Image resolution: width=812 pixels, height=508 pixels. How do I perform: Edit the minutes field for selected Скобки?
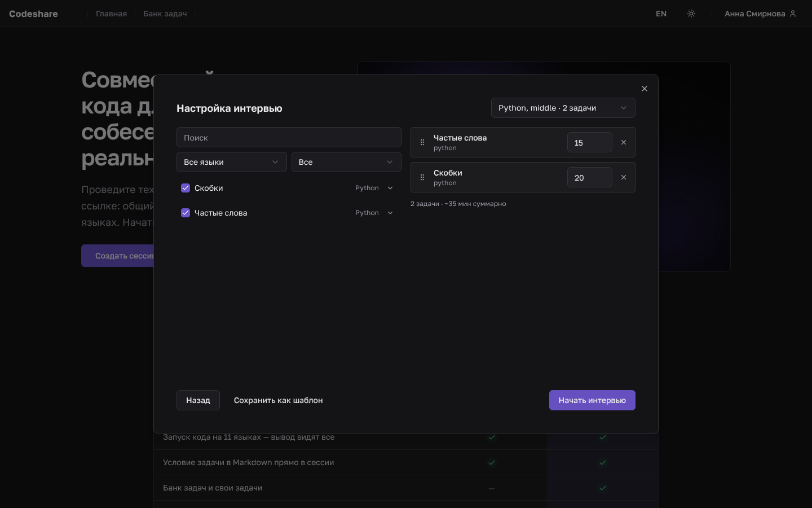(x=590, y=177)
